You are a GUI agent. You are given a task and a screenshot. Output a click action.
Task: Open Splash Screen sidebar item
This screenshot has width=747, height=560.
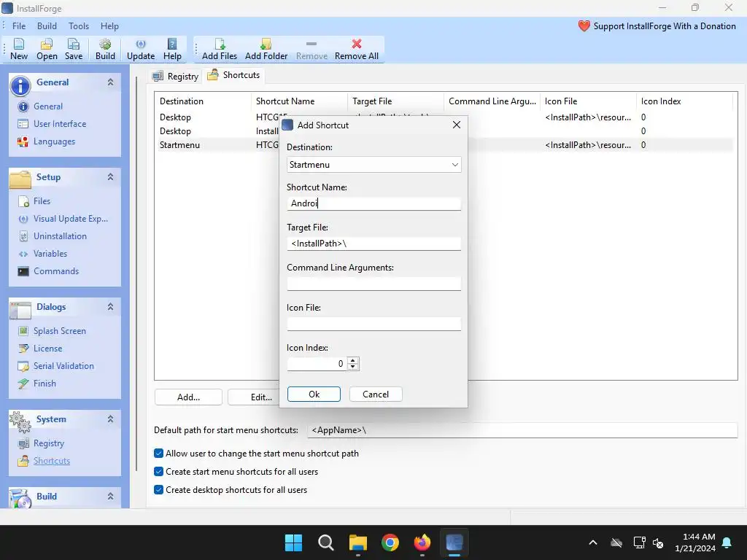click(59, 331)
